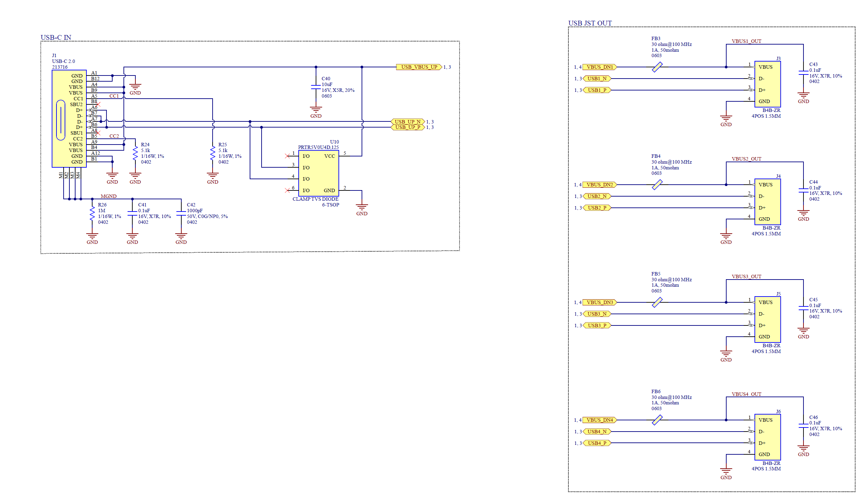This screenshot has height=504, width=863.
Task: Select the C42 1000pF capacitor symbol
Action: (181, 214)
